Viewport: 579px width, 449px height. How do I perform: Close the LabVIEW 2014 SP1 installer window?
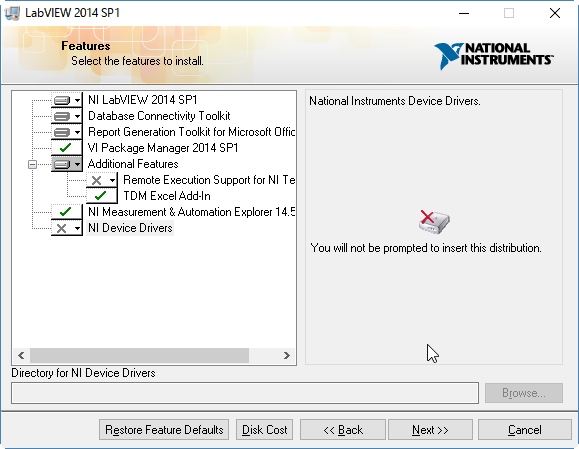click(555, 13)
